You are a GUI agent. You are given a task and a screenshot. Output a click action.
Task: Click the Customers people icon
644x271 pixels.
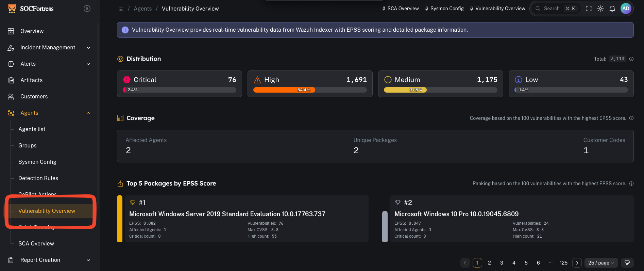[x=11, y=97]
